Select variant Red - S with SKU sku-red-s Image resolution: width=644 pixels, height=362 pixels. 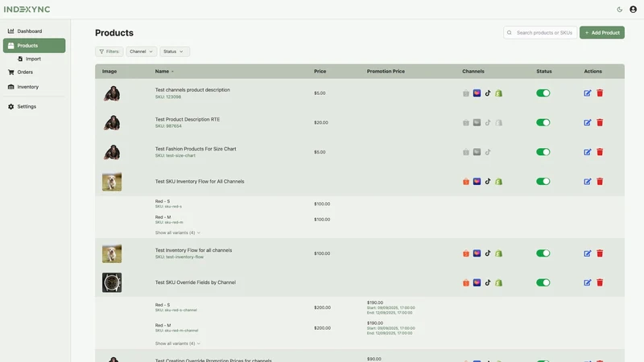[x=168, y=204]
